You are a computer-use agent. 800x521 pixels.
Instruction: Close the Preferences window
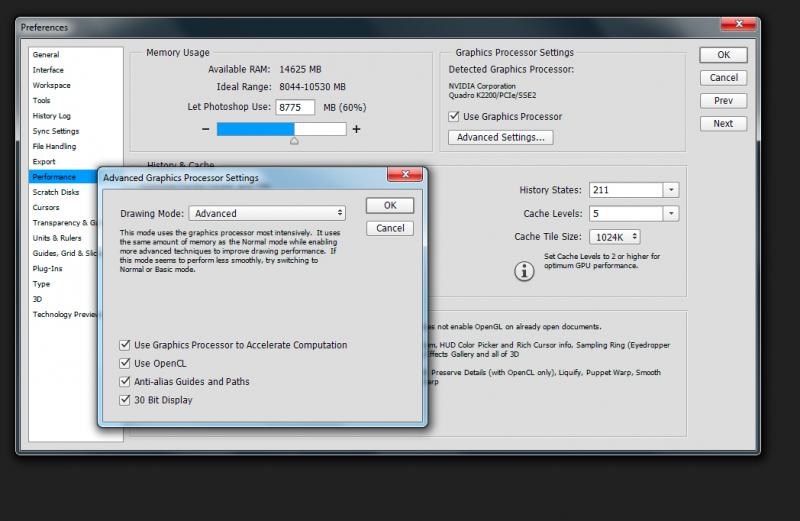click(x=738, y=24)
